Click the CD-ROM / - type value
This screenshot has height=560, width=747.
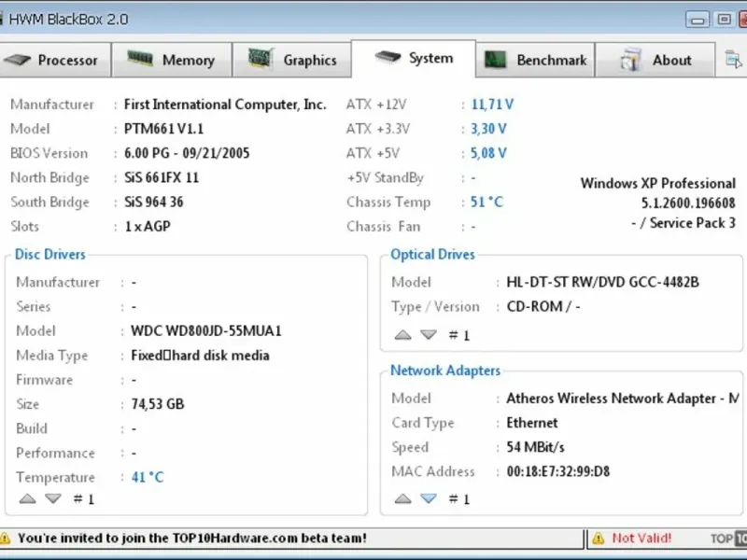(543, 306)
